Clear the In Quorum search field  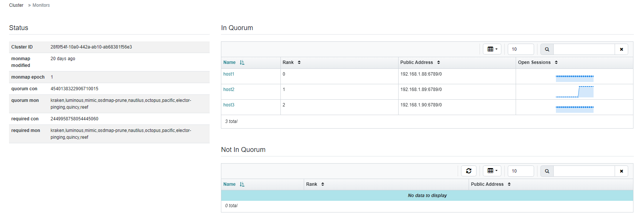tap(621, 49)
